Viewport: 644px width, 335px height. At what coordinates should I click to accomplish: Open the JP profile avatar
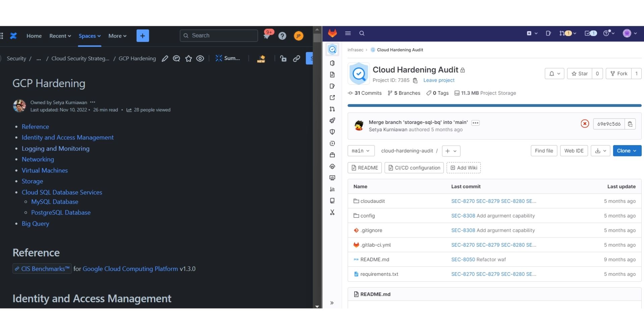(299, 36)
